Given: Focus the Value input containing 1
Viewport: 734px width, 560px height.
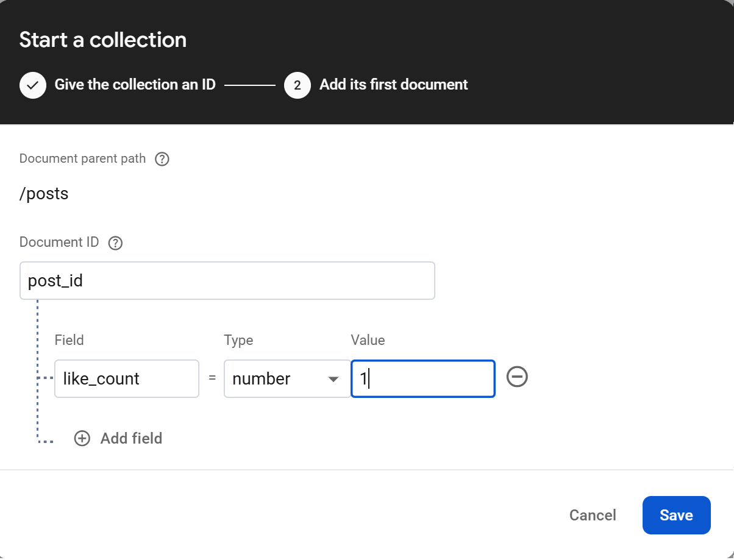Looking at the screenshot, I should (423, 379).
